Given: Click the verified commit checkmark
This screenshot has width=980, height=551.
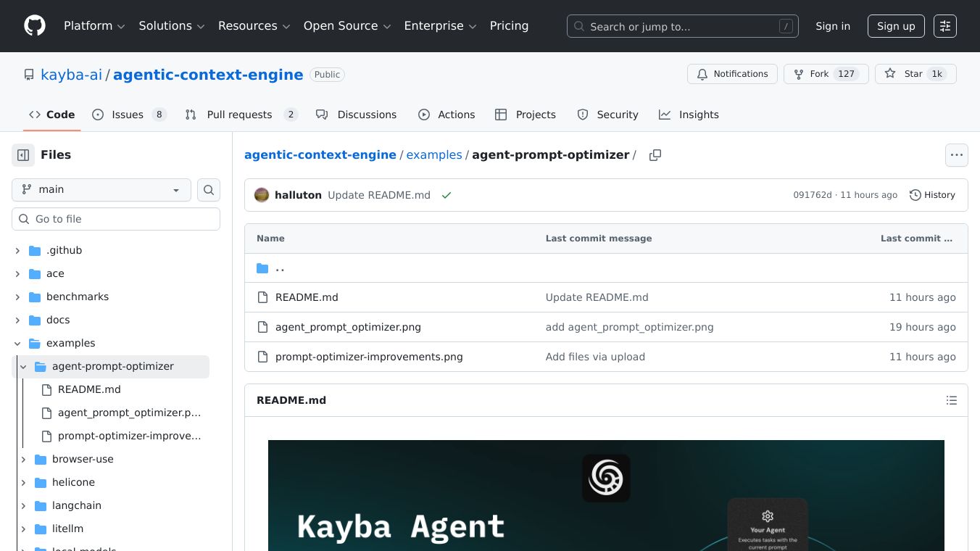Looking at the screenshot, I should pos(447,195).
